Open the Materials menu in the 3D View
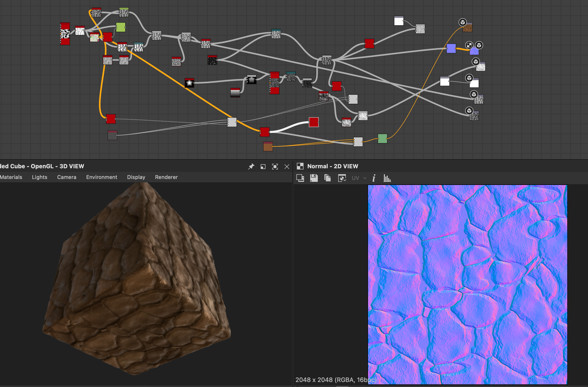 point(11,177)
